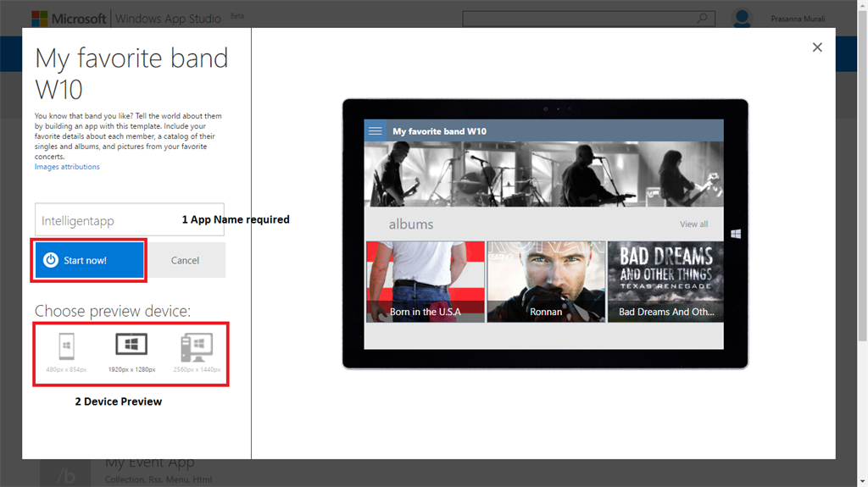The image size is (868, 487).
Task: Click the app name input field
Action: tap(130, 219)
